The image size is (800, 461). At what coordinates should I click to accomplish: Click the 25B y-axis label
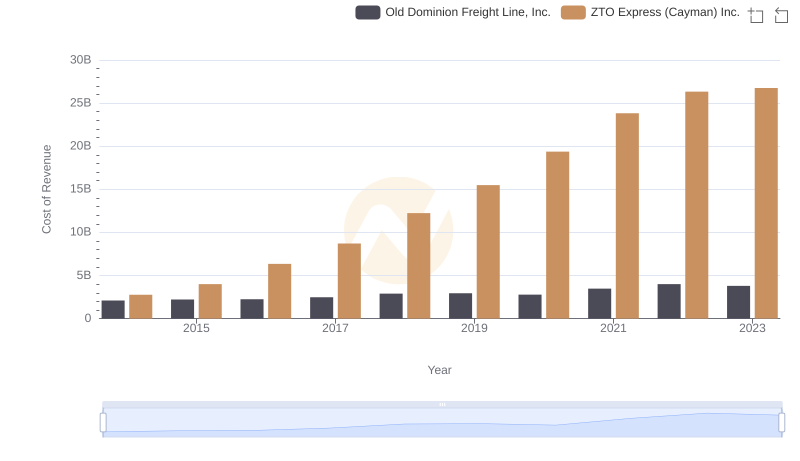tap(81, 103)
